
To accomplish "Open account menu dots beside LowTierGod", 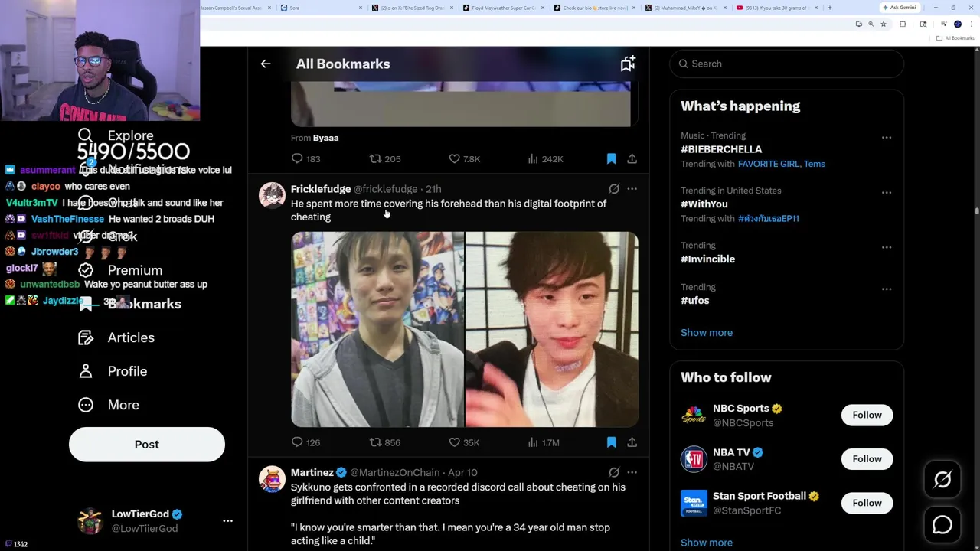I will point(227,521).
